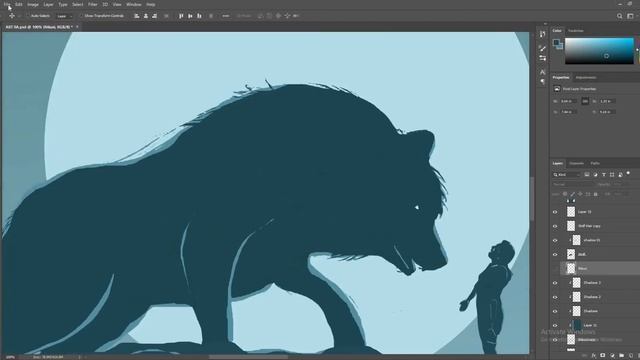Click the foreground color swatch
This screenshot has width=640, height=360.
coord(556,42)
